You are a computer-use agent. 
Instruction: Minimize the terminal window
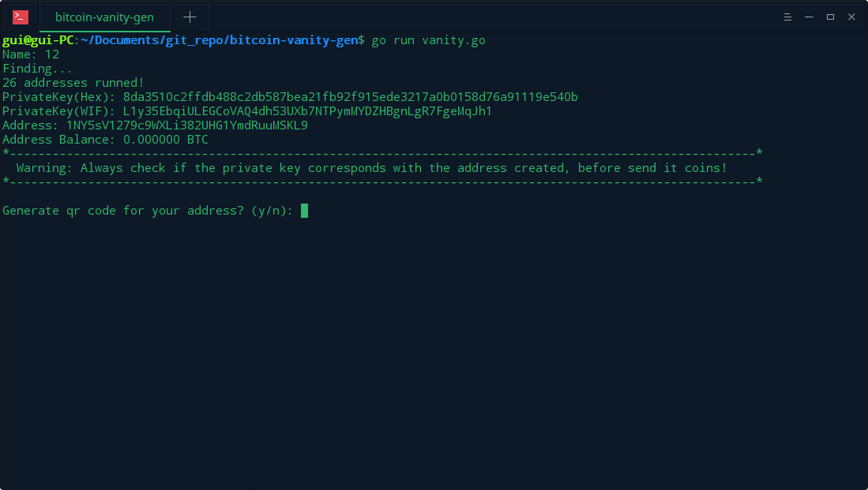point(809,17)
